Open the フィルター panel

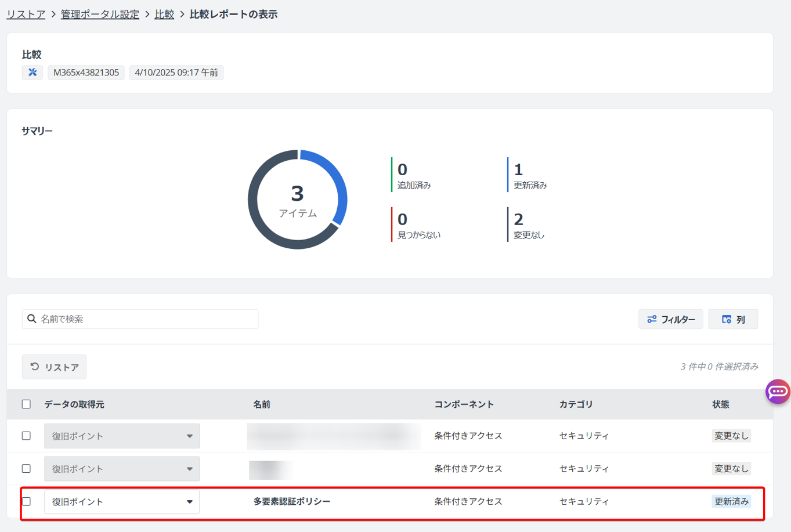click(671, 319)
